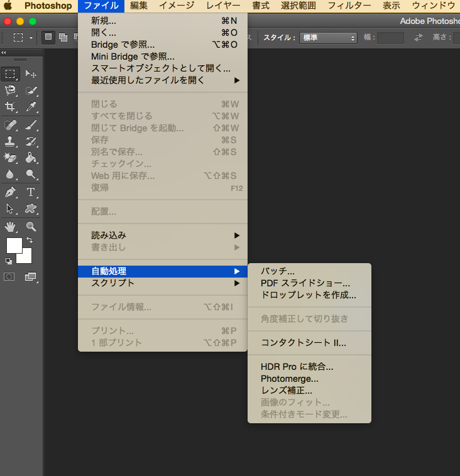460x476 pixels.
Task: Select the Dodge tool
Action: (31, 174)
